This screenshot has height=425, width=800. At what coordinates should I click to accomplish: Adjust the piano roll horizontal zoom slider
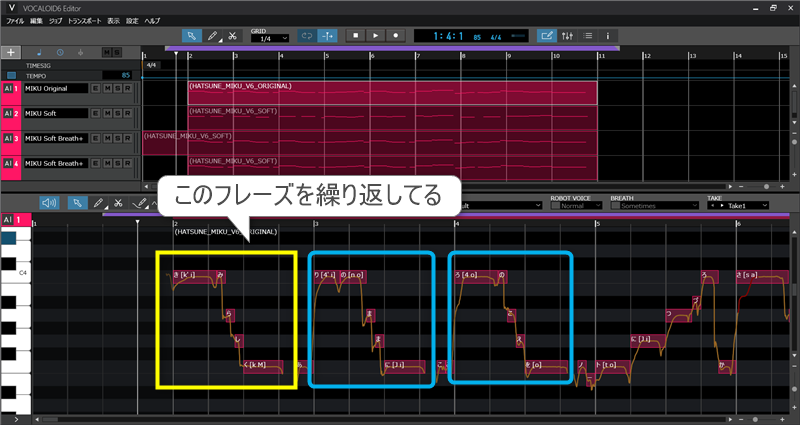[755, 419]
